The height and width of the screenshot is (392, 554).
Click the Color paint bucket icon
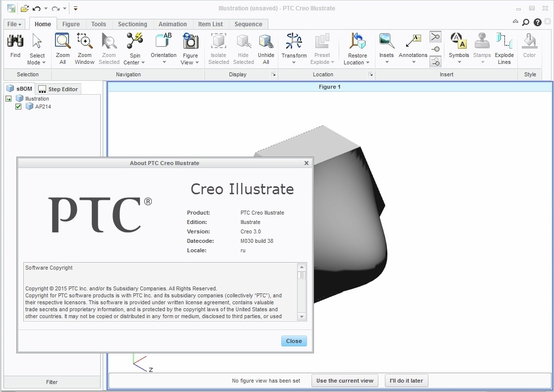click(x=529, y=41)
